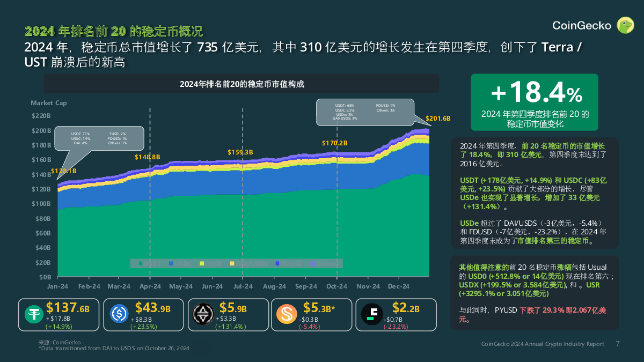Click the CoinGecko gecko logo icon
The width and height of the screenshot is (644, 362).
[625, 25]
